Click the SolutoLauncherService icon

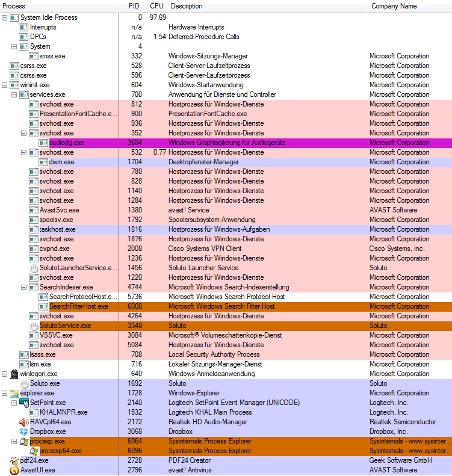tap(33, 268)
